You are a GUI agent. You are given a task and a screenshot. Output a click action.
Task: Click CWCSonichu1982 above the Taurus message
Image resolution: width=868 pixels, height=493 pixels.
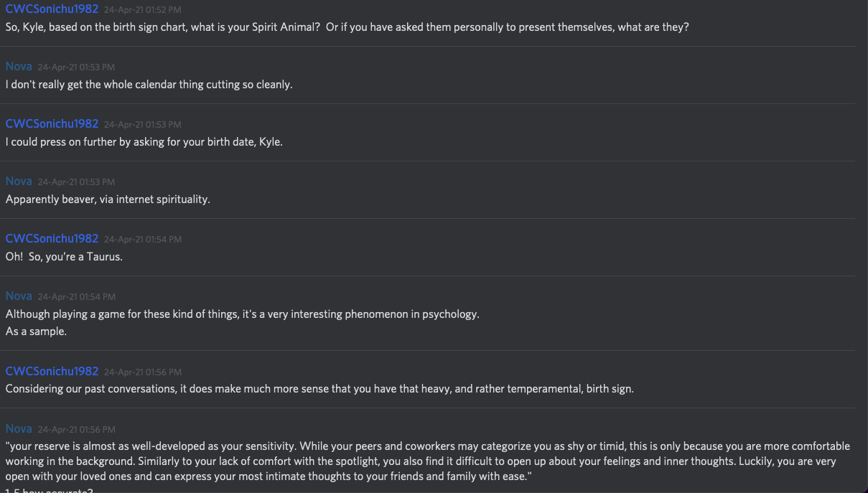(52, 239)
